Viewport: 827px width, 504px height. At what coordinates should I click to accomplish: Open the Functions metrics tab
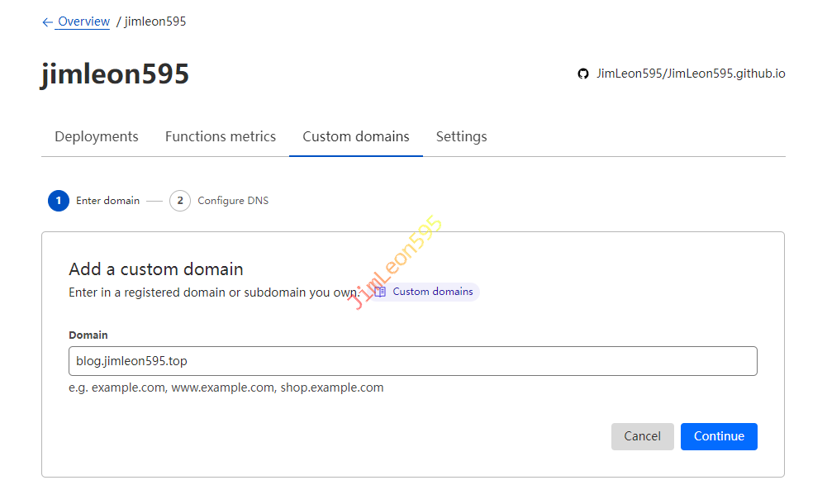click(221, 136)
